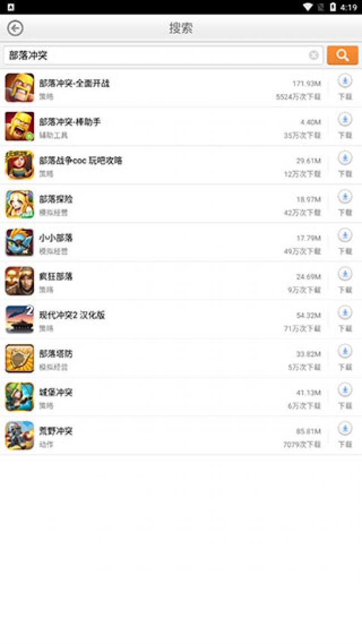Clear the search text with the X icon
Viewport: 362px width, 644px height.
click(x=314, y=55)
